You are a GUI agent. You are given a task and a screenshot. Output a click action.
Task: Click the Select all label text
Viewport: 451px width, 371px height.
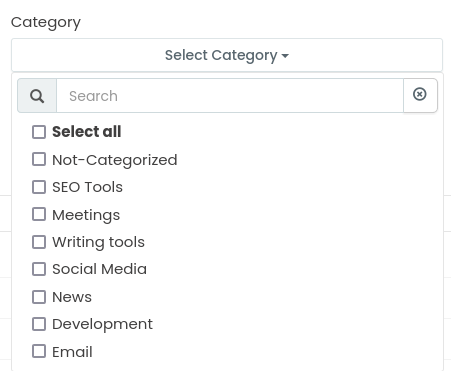coord(87,131)
